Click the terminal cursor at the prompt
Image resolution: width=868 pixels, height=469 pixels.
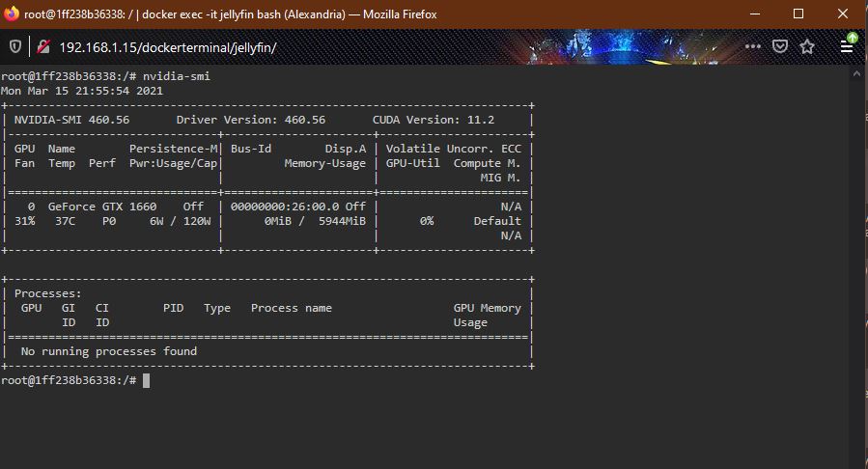point(146,380)
